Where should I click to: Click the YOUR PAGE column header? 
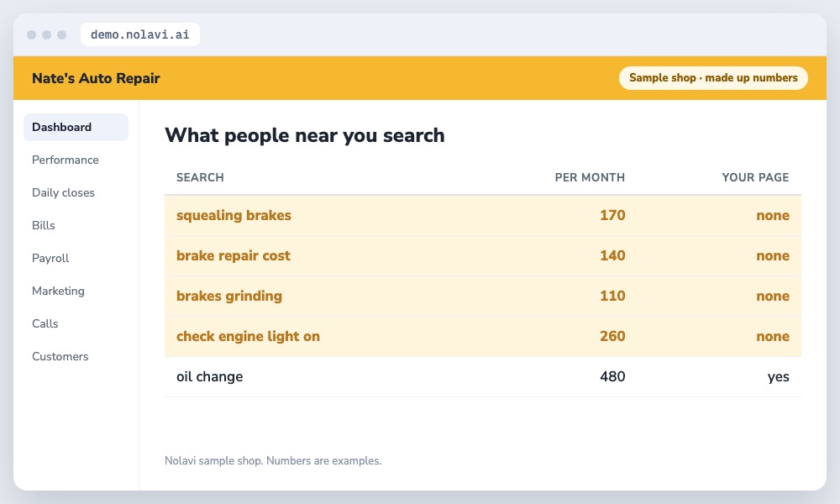755,177
